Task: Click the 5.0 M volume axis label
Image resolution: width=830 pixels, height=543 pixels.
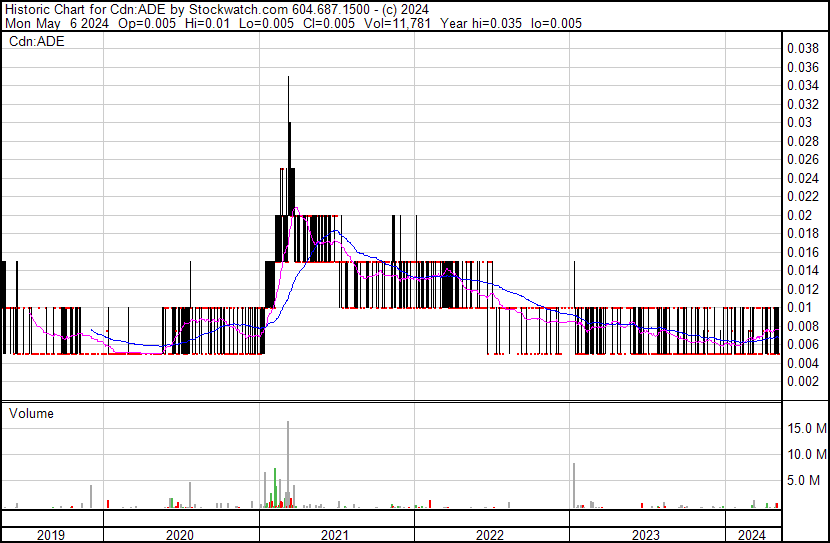Action: (810, 481)
